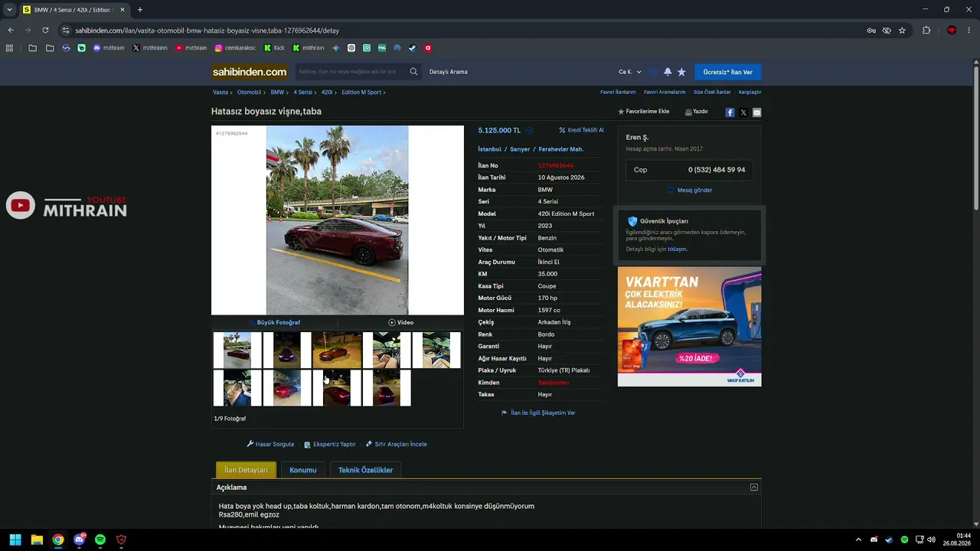Click the Hasar Sorgula link
The width and height of the screenshot is (980, 551).
(270, 444)
